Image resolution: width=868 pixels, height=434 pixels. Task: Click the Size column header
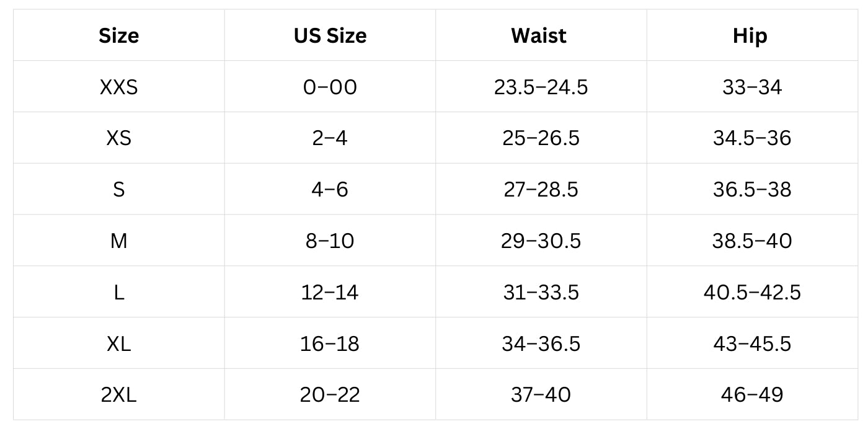click(x=119, y=36)
